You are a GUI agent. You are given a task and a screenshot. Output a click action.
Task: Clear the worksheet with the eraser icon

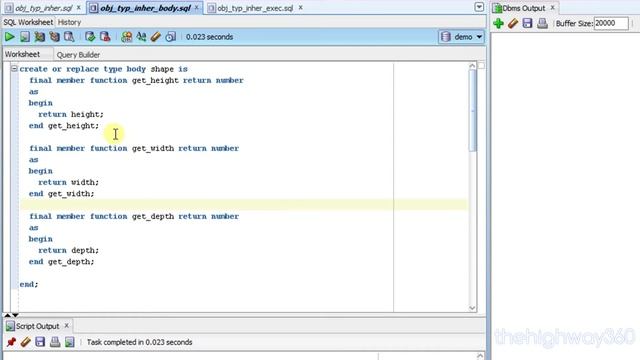pyautogui.click(x=156, y=37)
